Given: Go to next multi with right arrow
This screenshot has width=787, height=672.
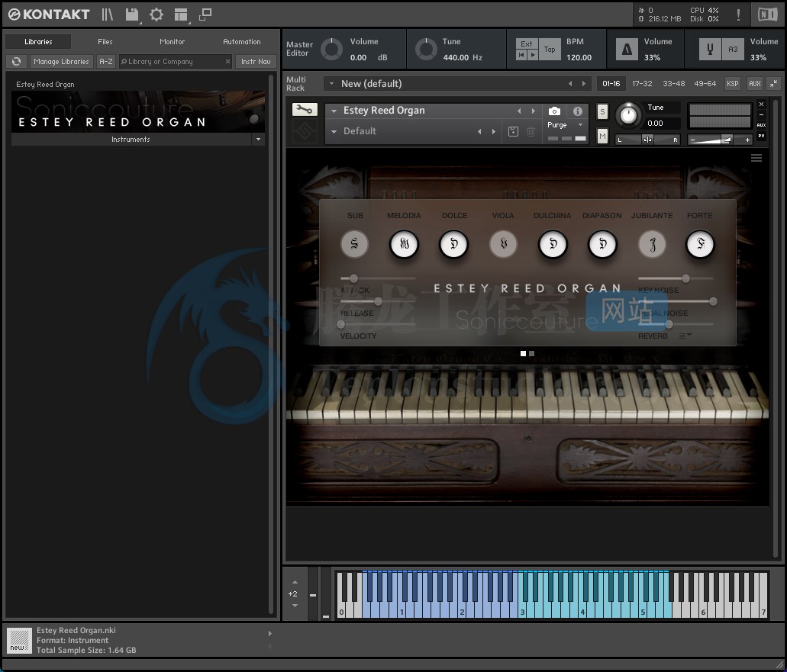Looking at the screenshot, I should 583,84.
